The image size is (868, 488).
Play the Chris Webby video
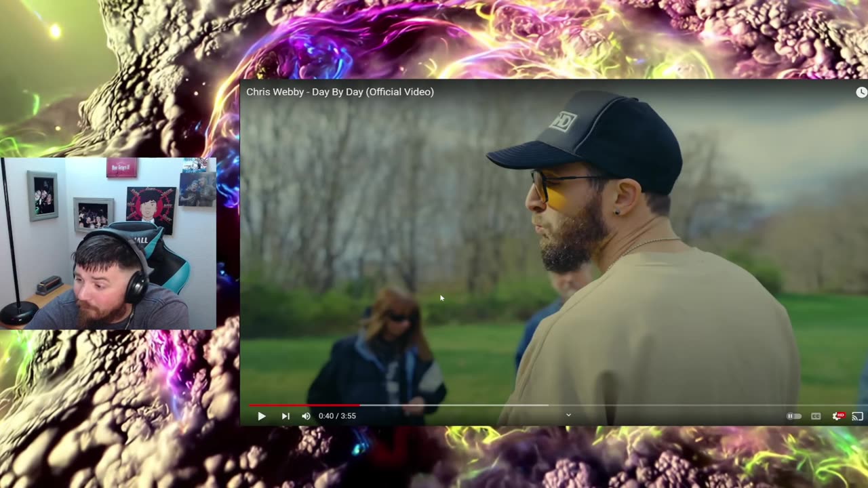pos(261,416)
